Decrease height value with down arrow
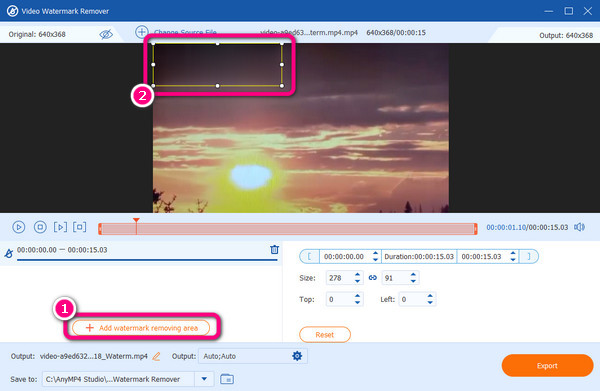600x391 pixels. point(413,281)
